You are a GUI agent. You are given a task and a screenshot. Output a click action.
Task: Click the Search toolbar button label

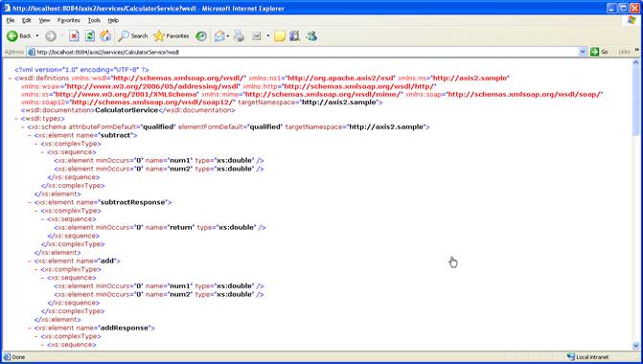[139, 36]
